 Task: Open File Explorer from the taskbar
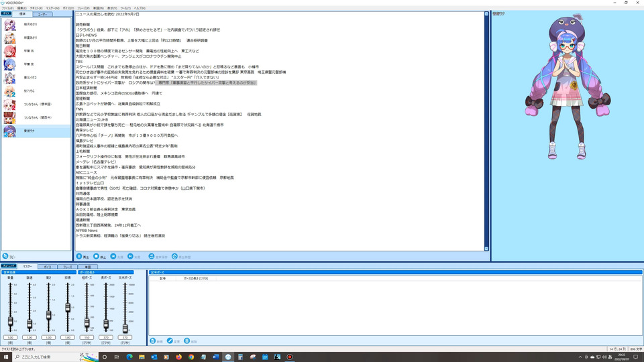pos(142,357)
